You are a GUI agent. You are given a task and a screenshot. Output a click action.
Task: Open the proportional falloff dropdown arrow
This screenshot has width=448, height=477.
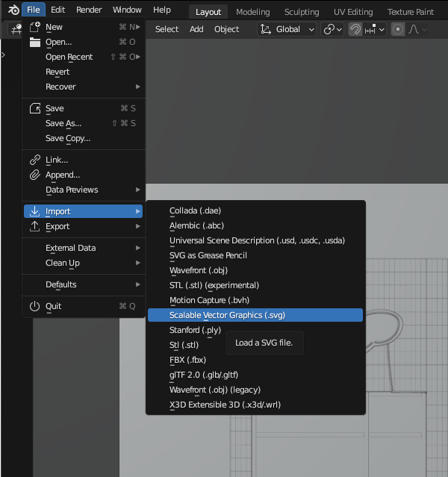pos(425,30)
